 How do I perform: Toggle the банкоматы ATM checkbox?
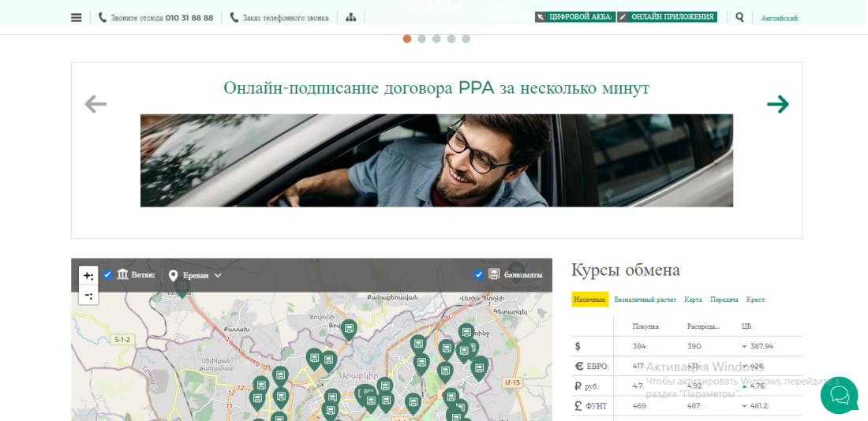tap(479, 274)
